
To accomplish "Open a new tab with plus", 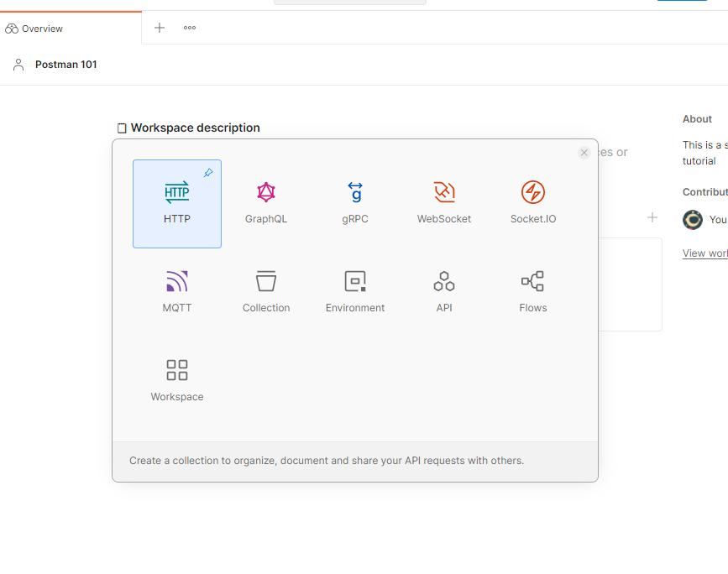I will [160, 28].
